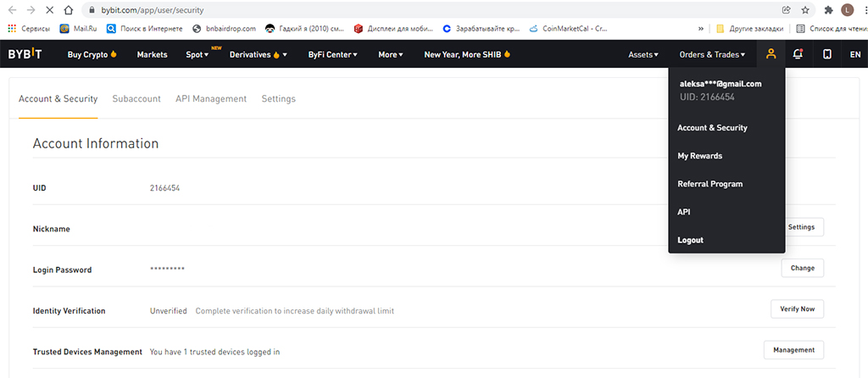The height and width of the screenshot is (378, 868).
Task: Open bnbairdrop.com bookmark
Action: (224, 28)
